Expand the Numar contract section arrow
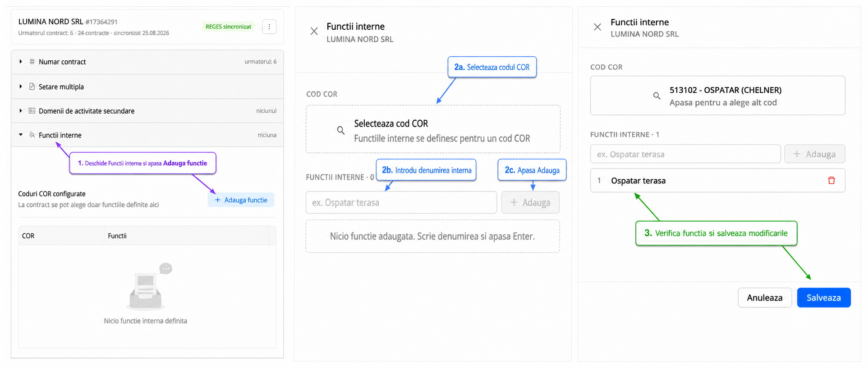868x368 pixels. 21,62
